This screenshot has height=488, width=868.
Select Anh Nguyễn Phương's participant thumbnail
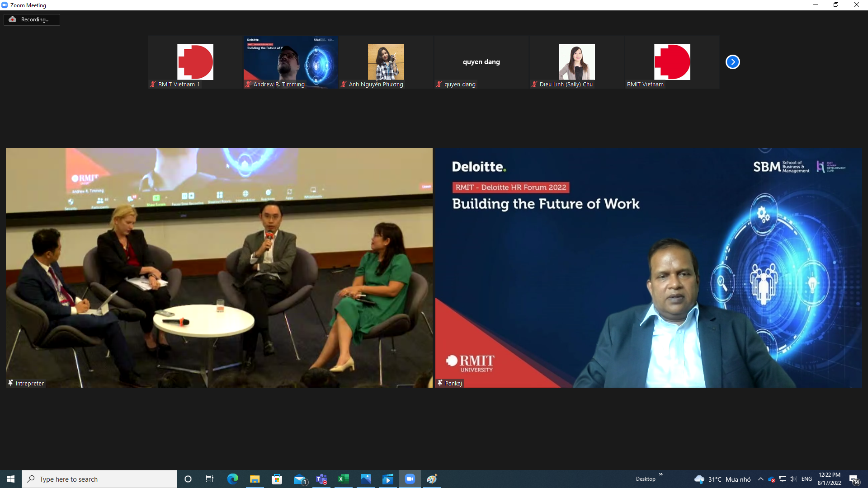tap(386, 62)
